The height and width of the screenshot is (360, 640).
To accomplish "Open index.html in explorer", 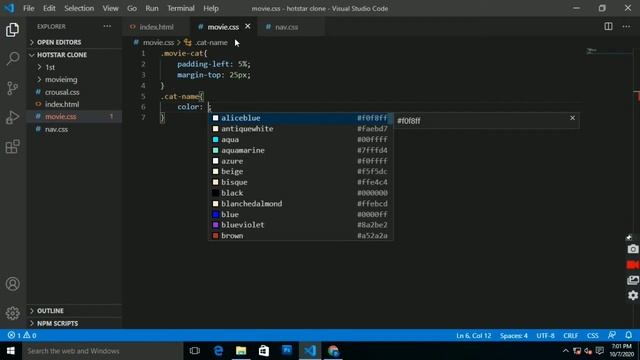I will 75,104.
